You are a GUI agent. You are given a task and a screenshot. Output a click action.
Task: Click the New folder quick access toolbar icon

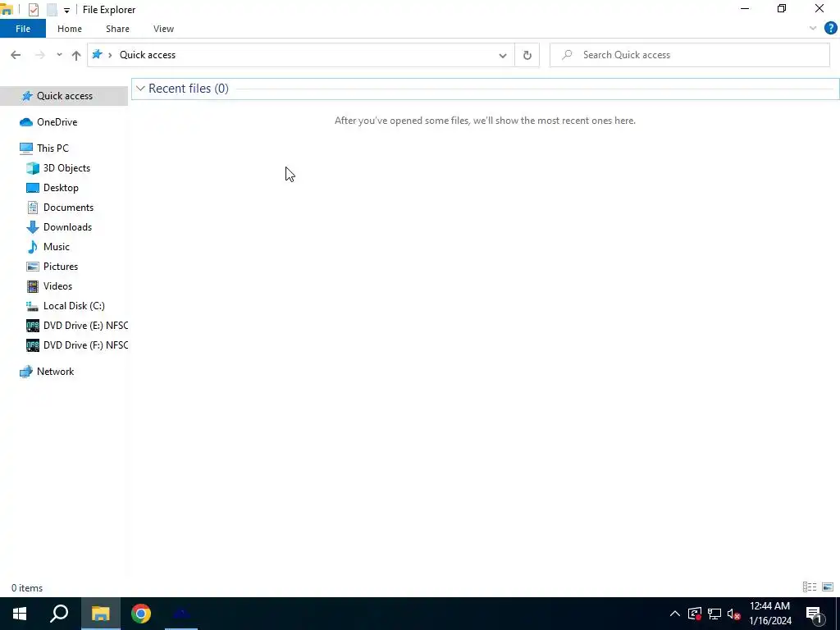[x=52, y=10]
